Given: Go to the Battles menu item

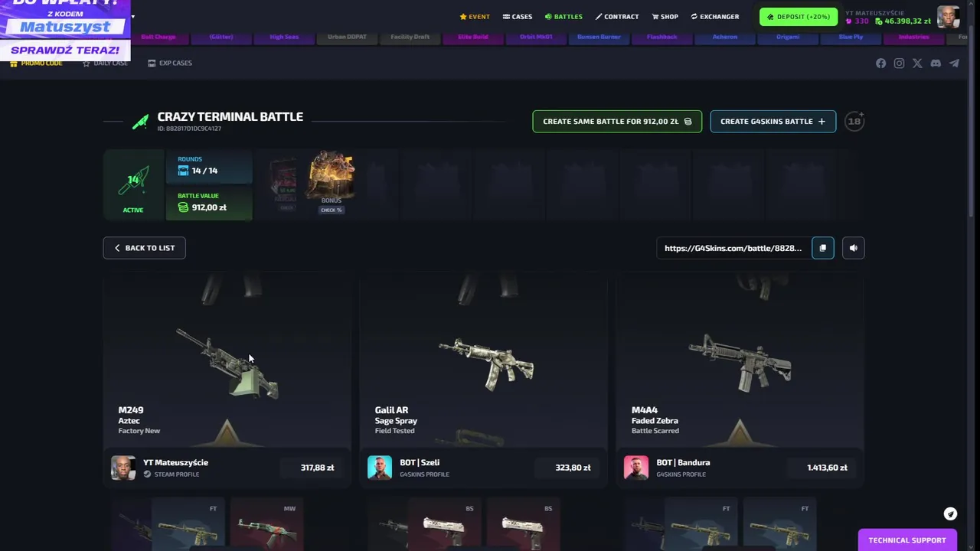Looking at the screenshot, I should click(x=563, y=17).
